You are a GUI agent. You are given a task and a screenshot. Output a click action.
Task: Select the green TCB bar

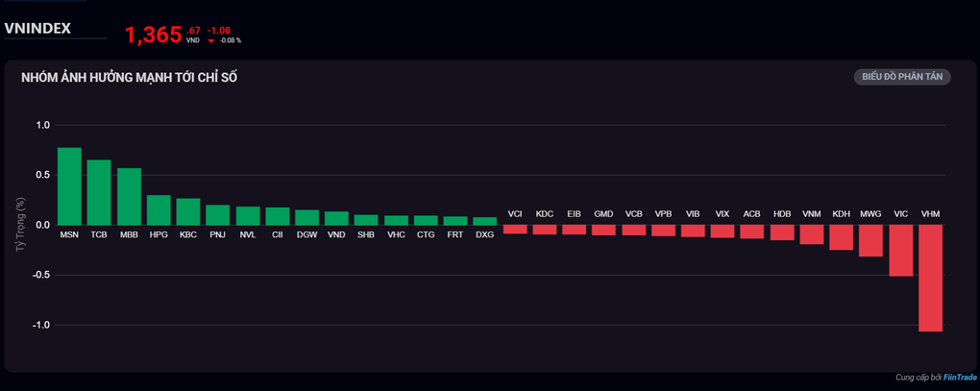[99, 192]
